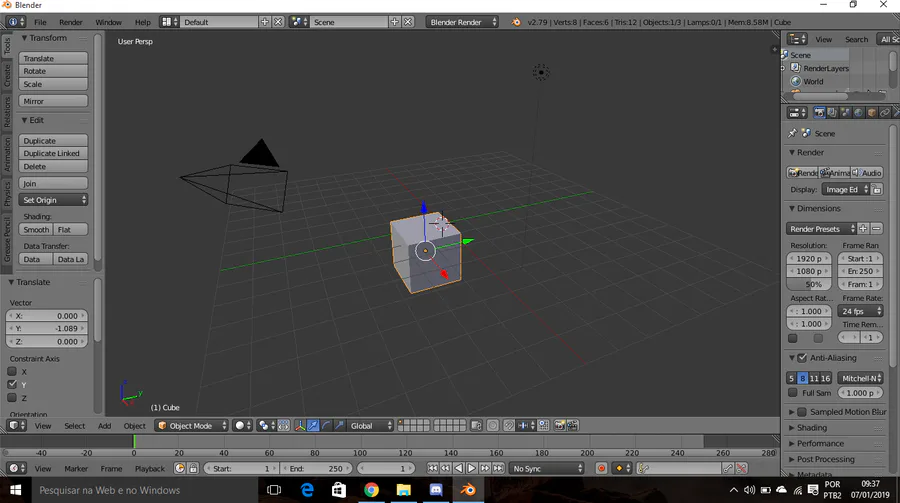Open the Help menu
The width and height of the screenshot is (900, 503).
coord(142,22)
